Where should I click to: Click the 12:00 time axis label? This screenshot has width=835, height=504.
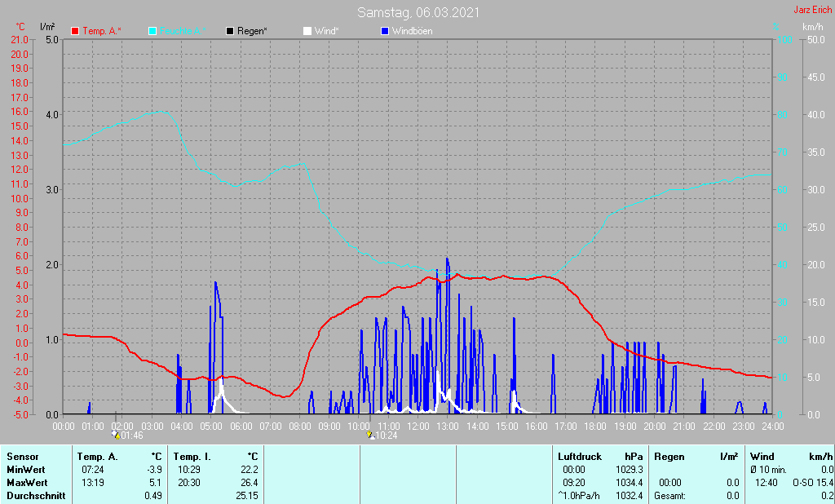418,426
